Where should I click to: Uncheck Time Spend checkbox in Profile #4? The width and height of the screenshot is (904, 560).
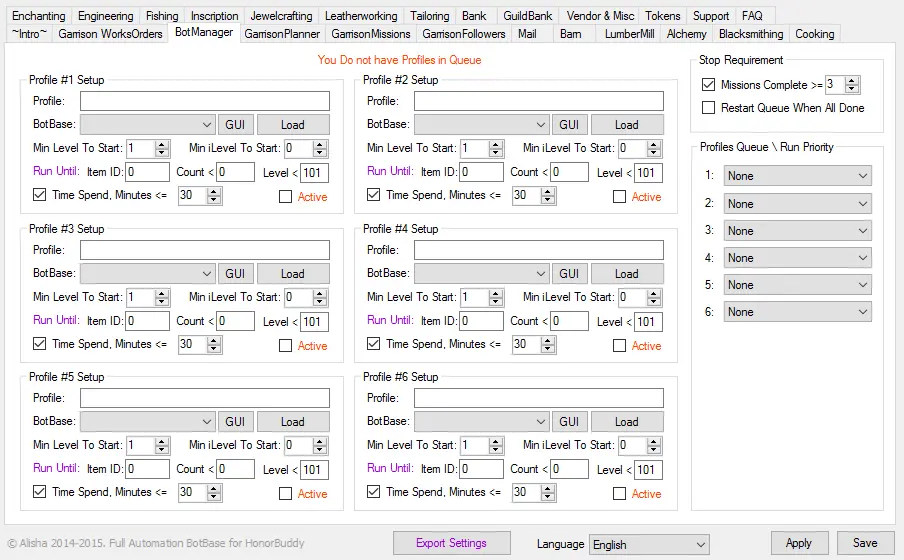[374, 344]
